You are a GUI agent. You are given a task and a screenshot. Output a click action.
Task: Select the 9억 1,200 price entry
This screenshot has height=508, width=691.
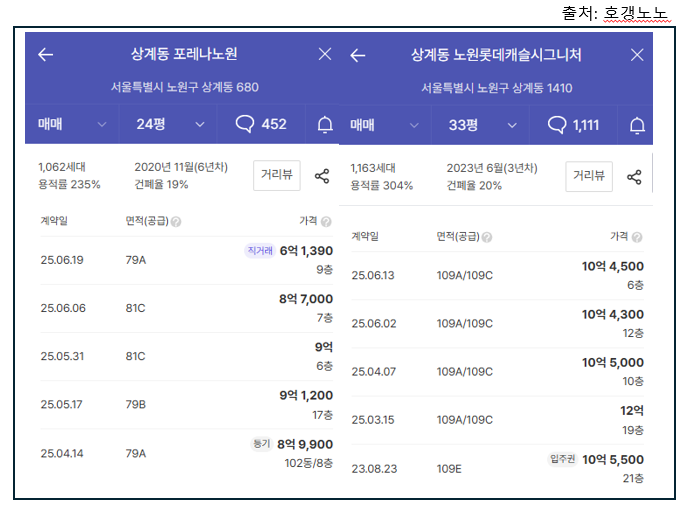[x=306, y=396]
